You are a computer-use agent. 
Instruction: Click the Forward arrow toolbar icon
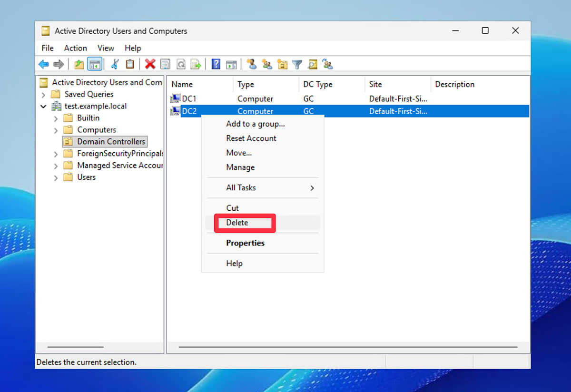tap(59, 64)
